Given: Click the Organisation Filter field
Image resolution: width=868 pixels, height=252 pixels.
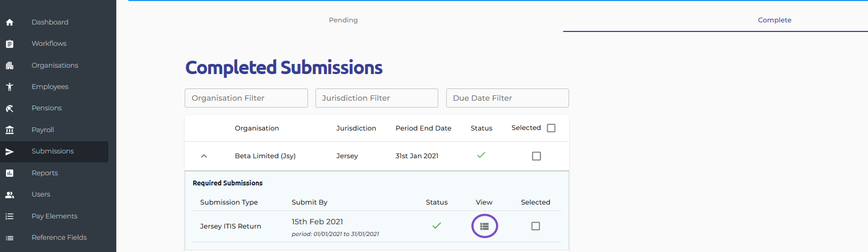Looking at the screenshot, I should click(246, 98).
